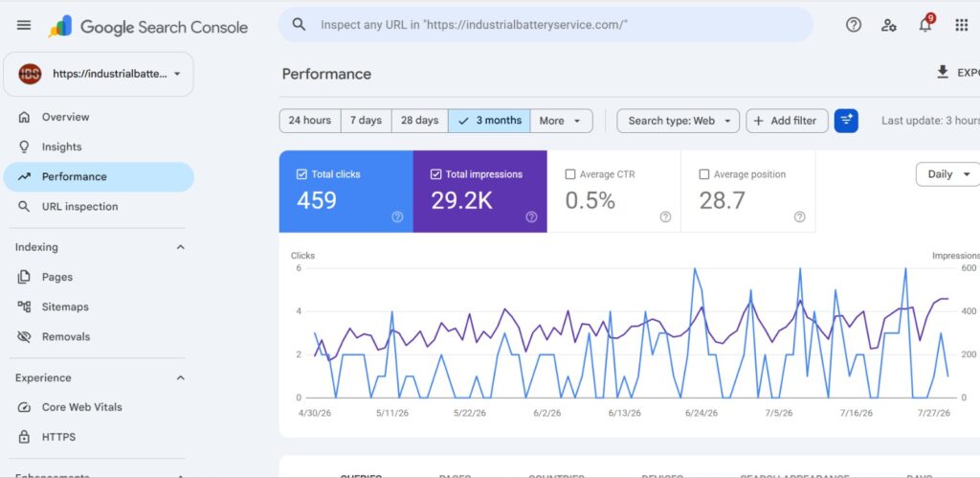Image resolution: width=980 pixels, height=478 pixels.
Task: Open the property selector dropdown
Action: [99, 74]
